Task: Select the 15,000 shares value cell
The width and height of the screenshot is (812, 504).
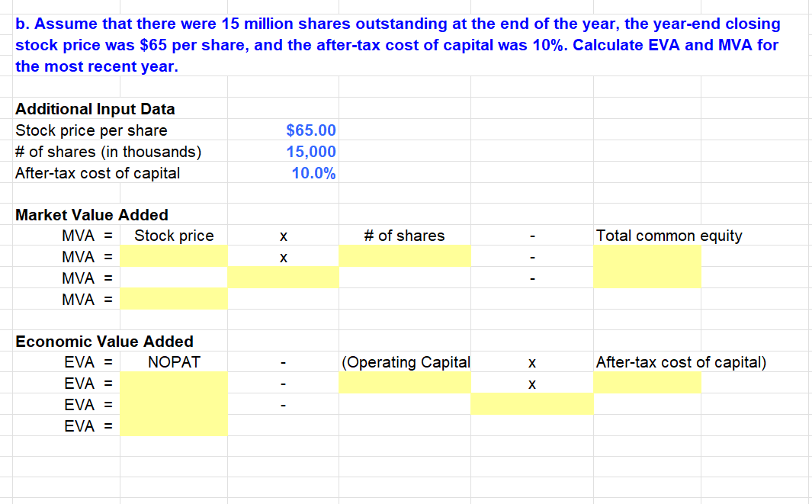Action: (x=283, y=151)
